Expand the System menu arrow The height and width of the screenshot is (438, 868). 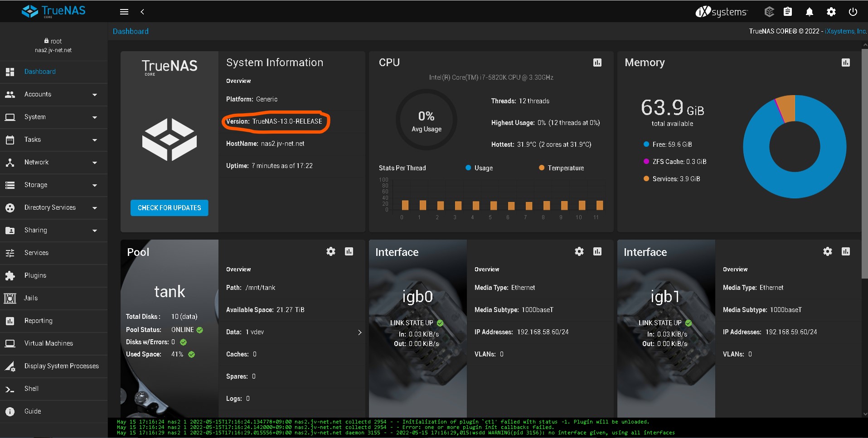click(95, 117)
